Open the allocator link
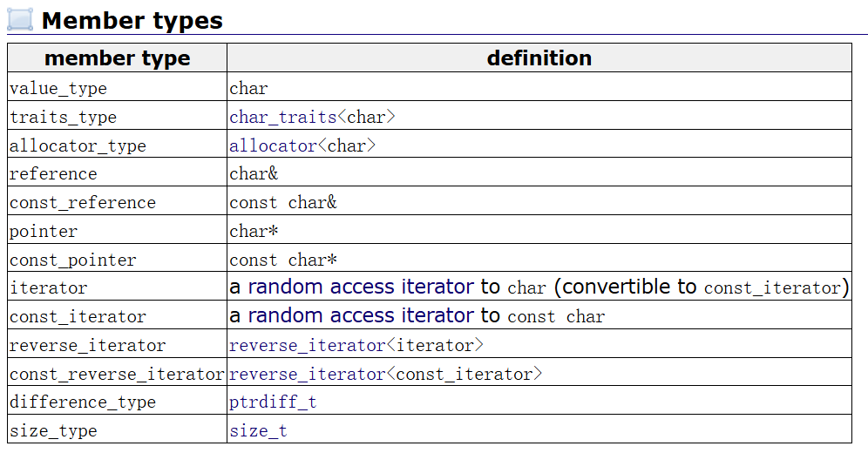 click(x=273, y=145)
